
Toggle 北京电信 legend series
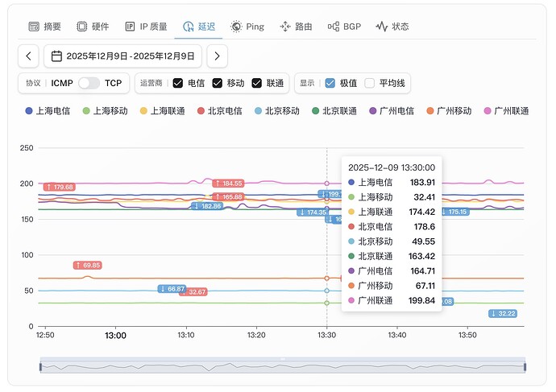pos(220,111)
